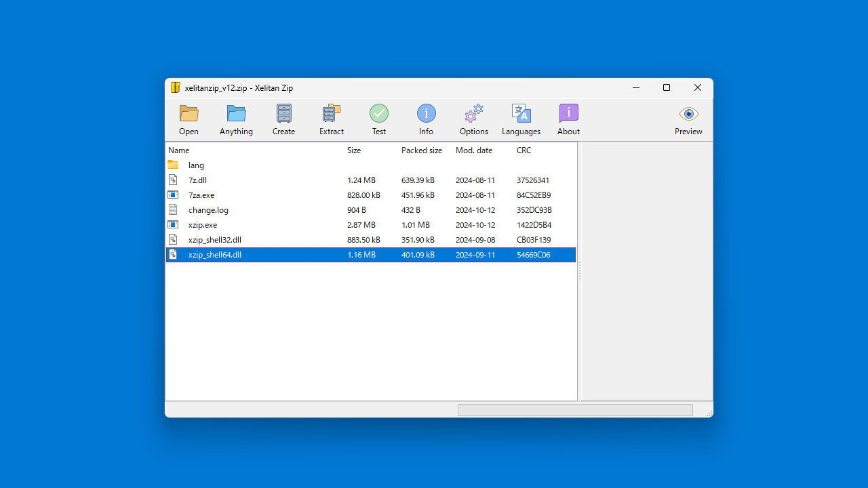Sort by the Mod. date column header
The width and height of the screenshot is (868, 488).
474,150
